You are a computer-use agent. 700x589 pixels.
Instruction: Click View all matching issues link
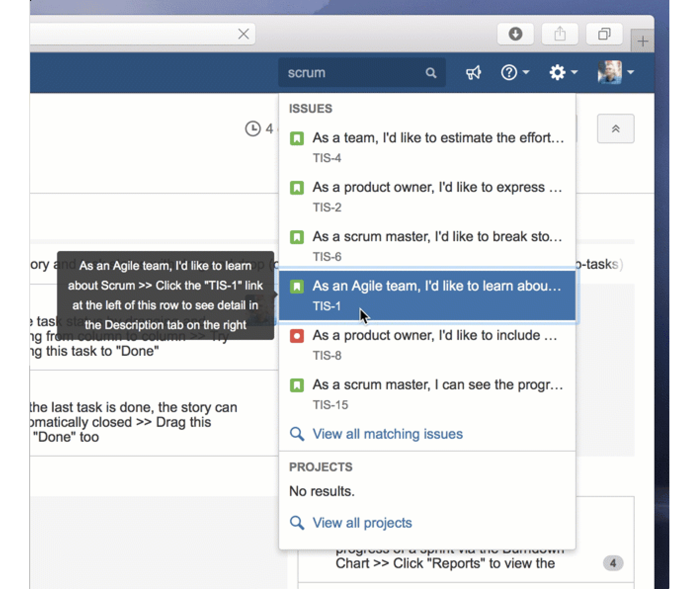pos(387,434)
